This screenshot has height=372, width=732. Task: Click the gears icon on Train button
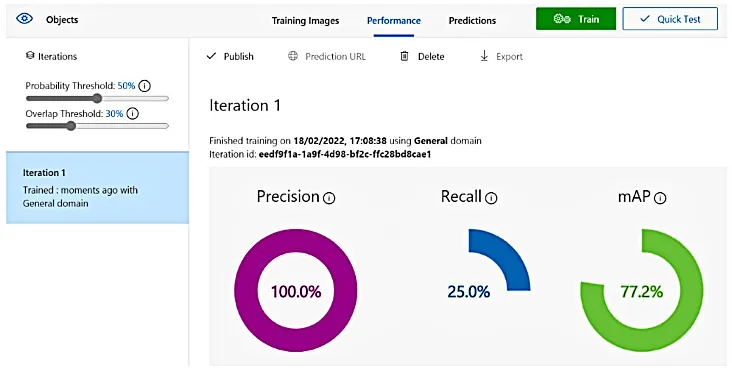point(562,19)
